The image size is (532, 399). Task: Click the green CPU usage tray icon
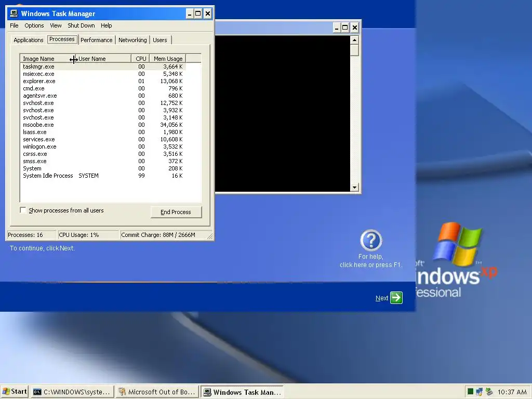pos(470,392)
